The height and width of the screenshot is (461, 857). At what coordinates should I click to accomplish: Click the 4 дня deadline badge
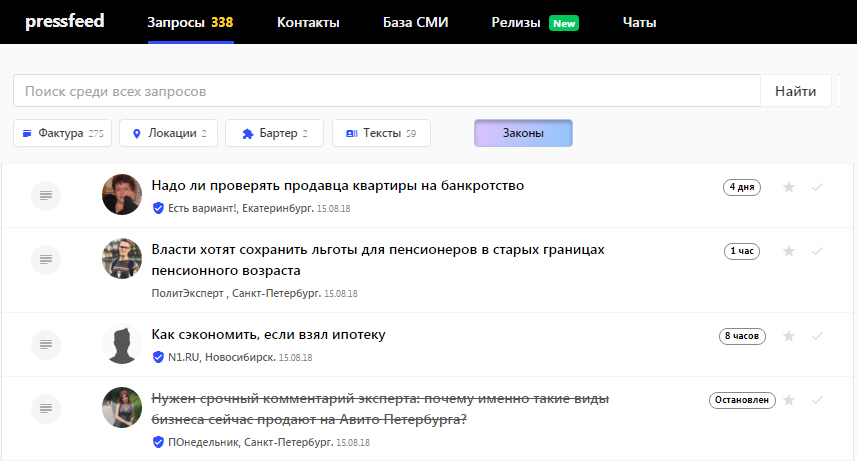tap(742, 187)
